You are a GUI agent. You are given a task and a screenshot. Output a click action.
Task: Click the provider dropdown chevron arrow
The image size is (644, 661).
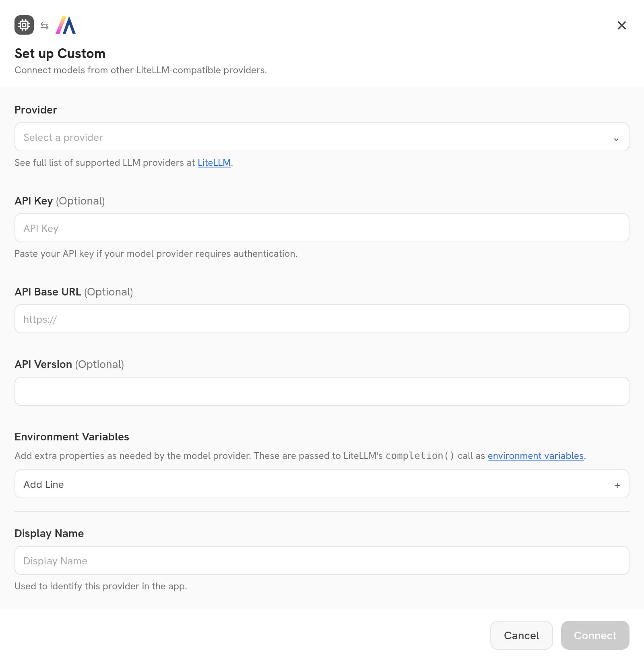pyautogui.click(x=616, y=139)
